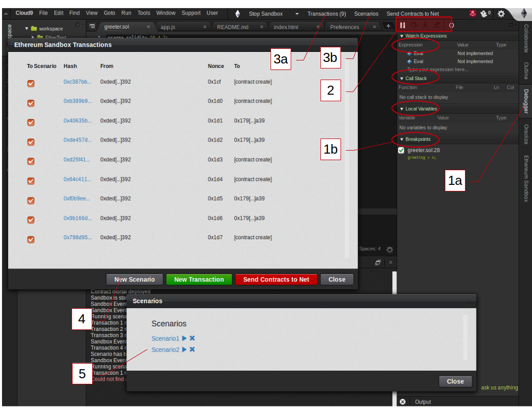Open the File menu
This screenshot has height=411, width=532.
point(43,13)
